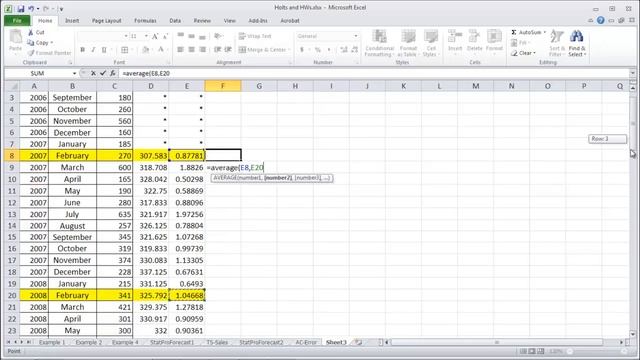Open Find & Select menu

click(577, 43)
